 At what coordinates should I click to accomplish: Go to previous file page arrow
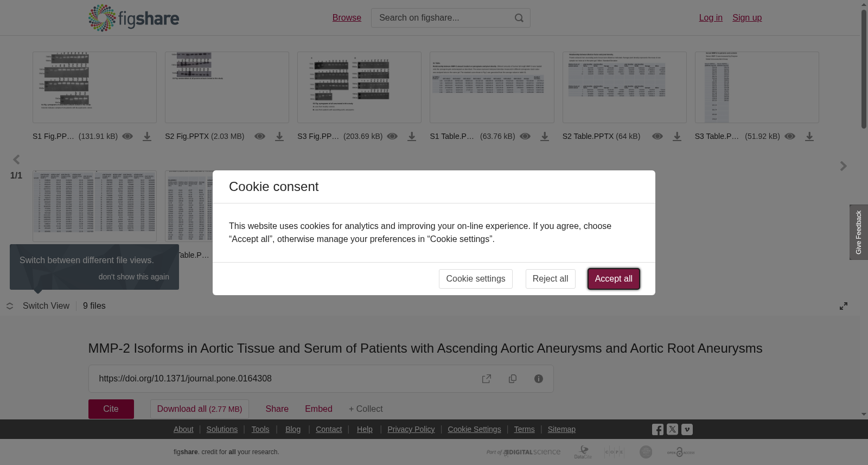pos(16,160)
